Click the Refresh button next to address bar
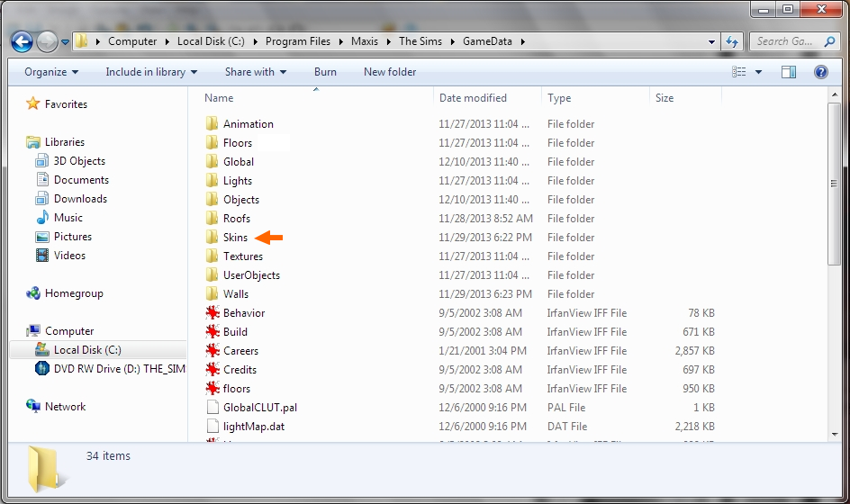This screenshot has width=850, height=504. [732, 41]
